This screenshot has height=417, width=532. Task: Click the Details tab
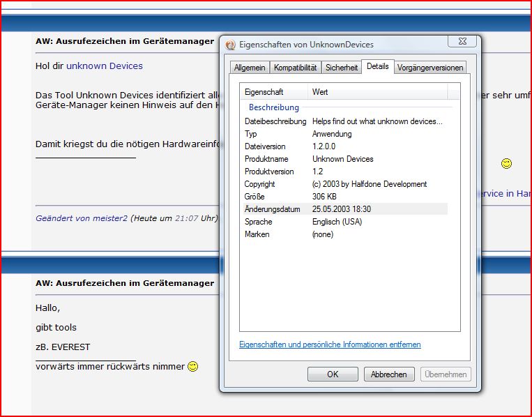(x=378, y=66)
